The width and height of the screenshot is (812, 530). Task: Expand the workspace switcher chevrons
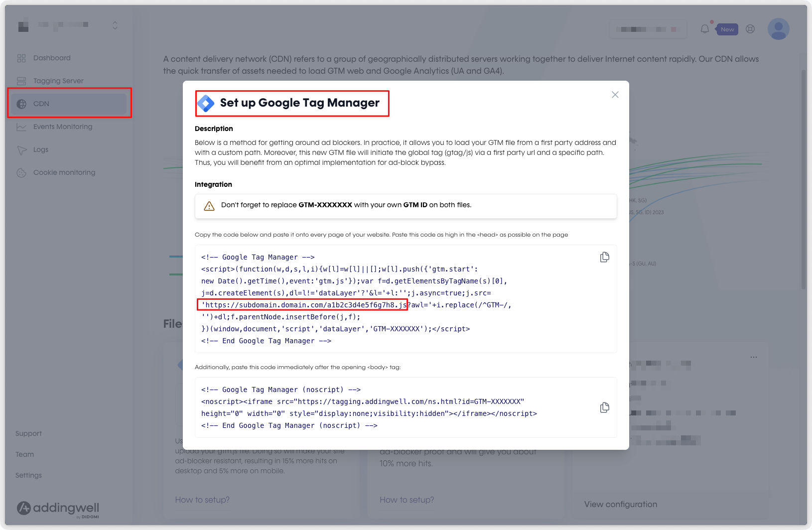tap(115, 25)
